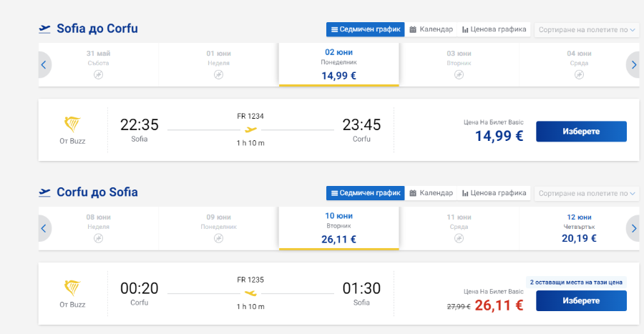The width and height of the screenshot is (644, 334).
Task: Select the 02 юни Понеделник date cell
Action: click(339, 64)
